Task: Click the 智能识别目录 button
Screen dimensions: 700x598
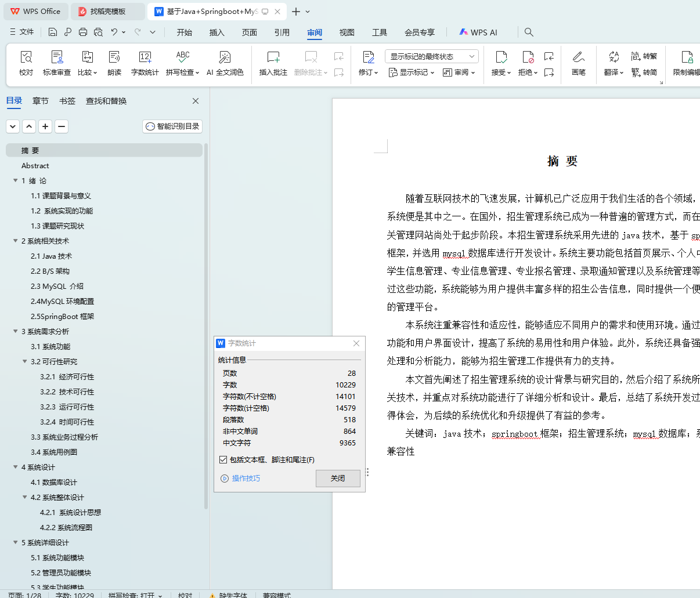Action: pos(172,126)
